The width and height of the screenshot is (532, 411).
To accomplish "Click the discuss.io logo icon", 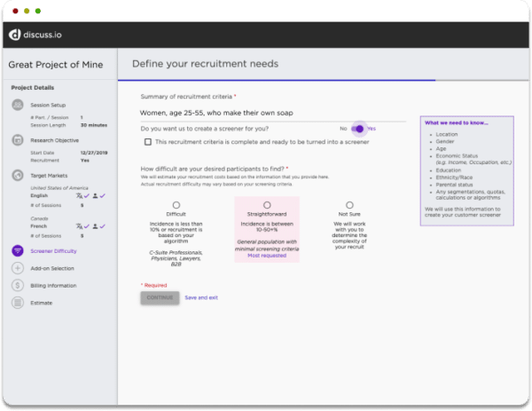I will pyautogui.click(x=14, y=35).
